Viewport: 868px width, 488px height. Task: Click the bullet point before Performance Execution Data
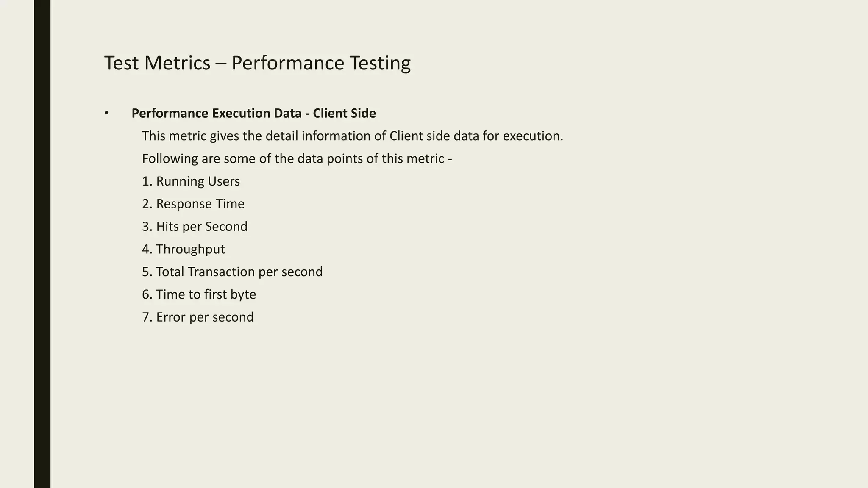tap(107, 113)
